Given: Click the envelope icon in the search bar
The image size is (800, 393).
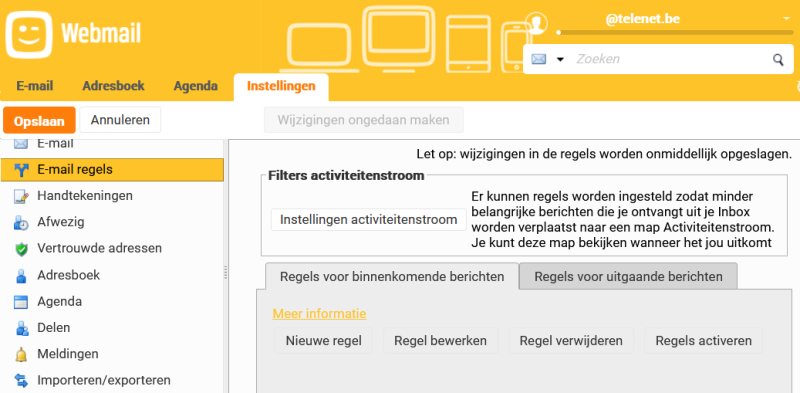Looking at the screenshot, I should tap(539, 59).
